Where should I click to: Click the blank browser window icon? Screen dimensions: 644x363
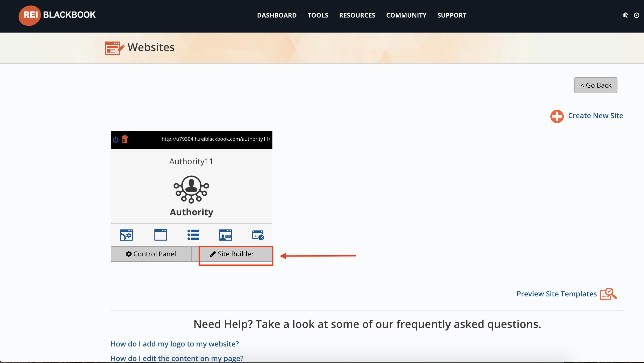coord(160,235)
